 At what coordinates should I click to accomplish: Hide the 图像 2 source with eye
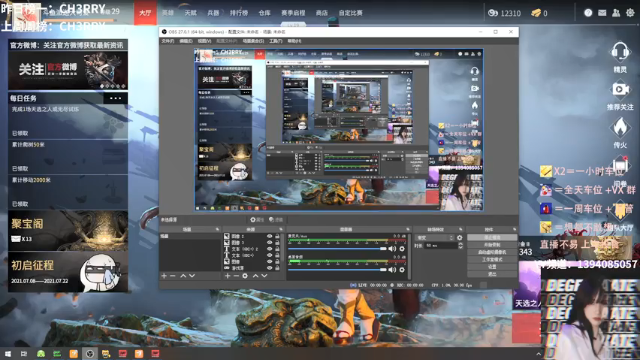coord(269,236)
